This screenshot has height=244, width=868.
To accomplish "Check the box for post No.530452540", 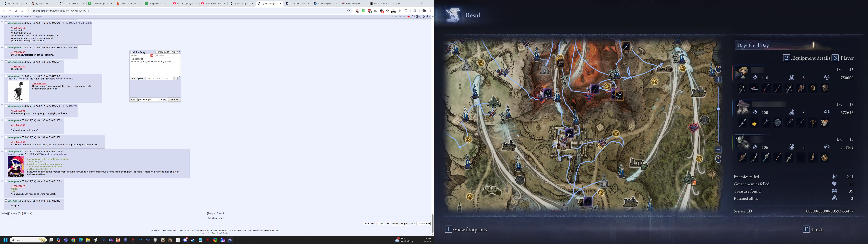I will point(6,23).
